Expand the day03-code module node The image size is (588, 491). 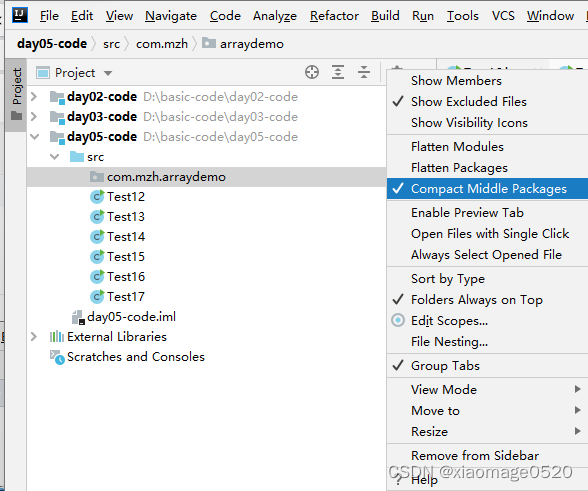34,117
